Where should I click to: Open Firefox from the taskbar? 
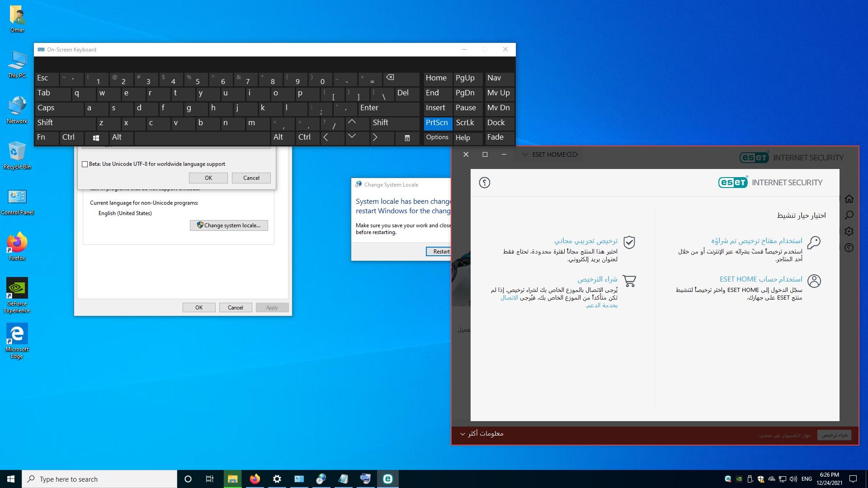(255, 479)
